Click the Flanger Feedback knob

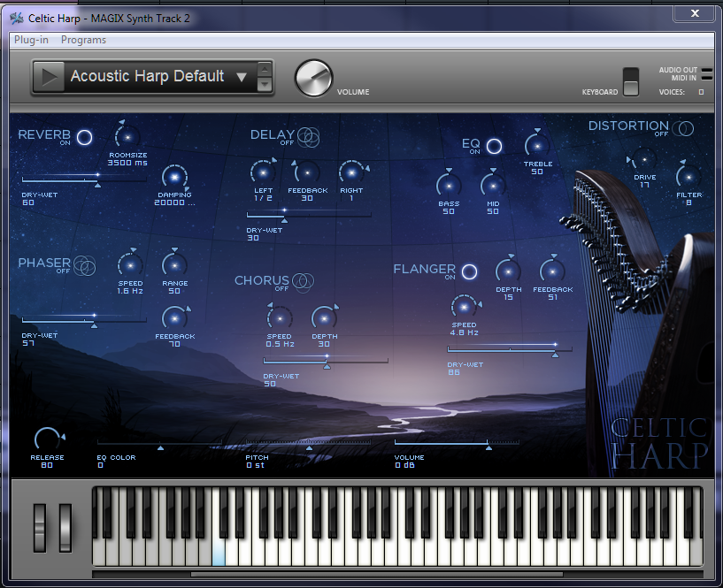552,271
